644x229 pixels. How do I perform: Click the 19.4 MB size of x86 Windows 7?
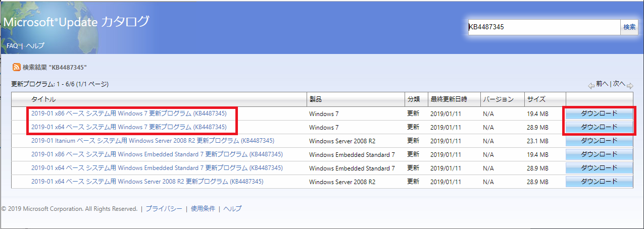538,114
